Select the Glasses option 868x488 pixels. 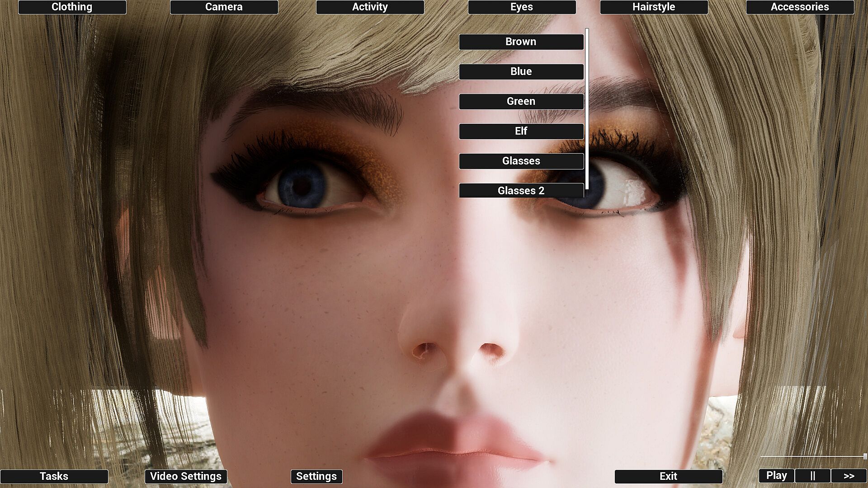(x=521, y=161)
